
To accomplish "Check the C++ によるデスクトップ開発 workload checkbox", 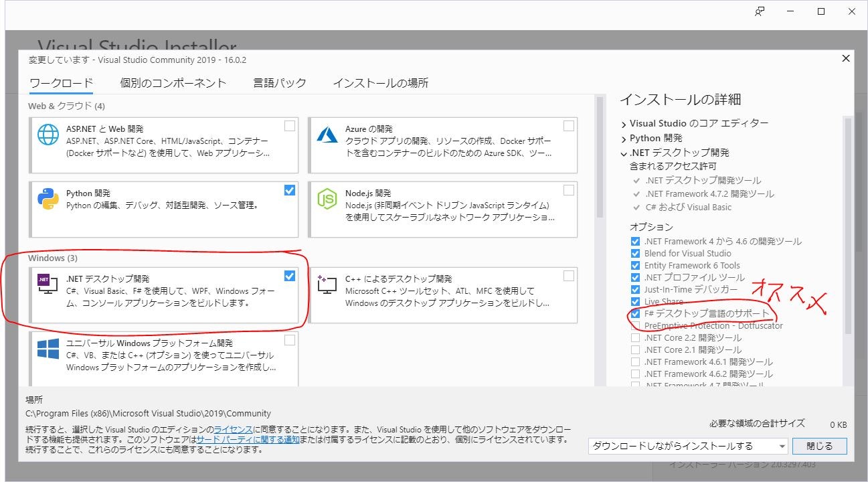I will click(568, 276).
